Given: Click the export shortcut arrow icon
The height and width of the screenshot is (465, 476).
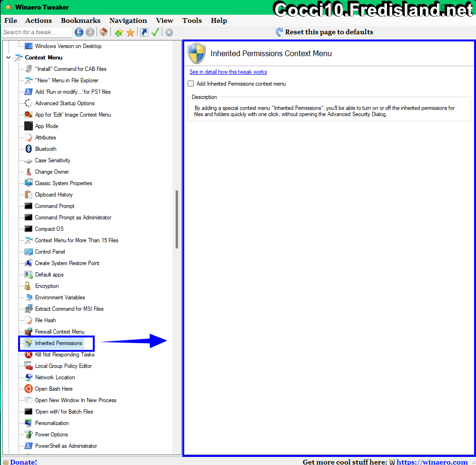Looking at the screenshot, I should click(x=144, y=32).
